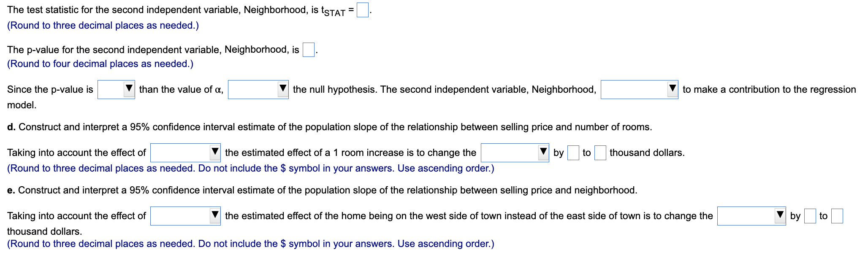Click the arrow on part d's effect dropdown
Screen dimensions: 868x263
point(214,153)
